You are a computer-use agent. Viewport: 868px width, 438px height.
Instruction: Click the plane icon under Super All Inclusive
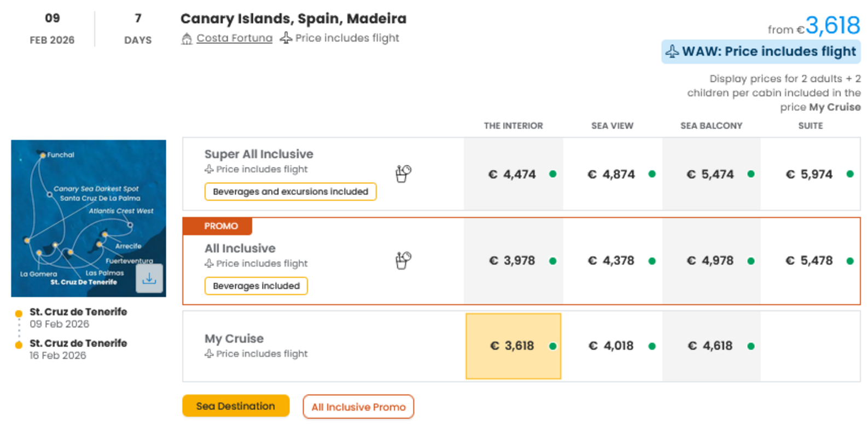click(208, 169)
